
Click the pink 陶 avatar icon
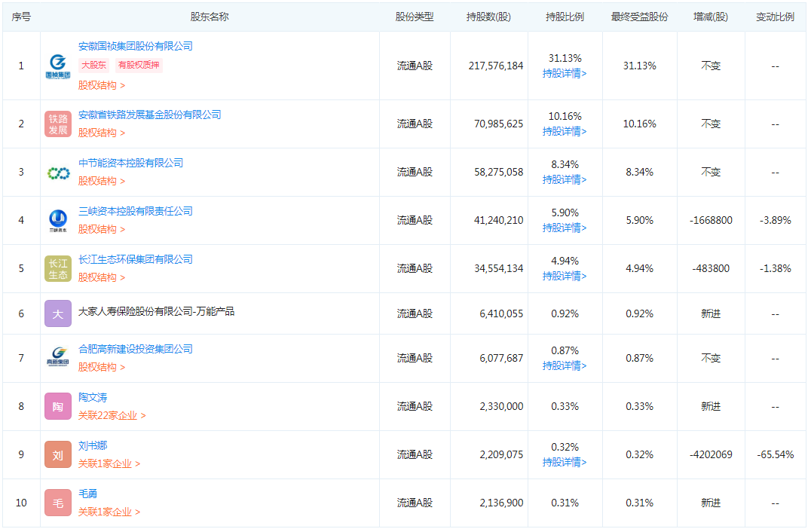pos(57,407)
